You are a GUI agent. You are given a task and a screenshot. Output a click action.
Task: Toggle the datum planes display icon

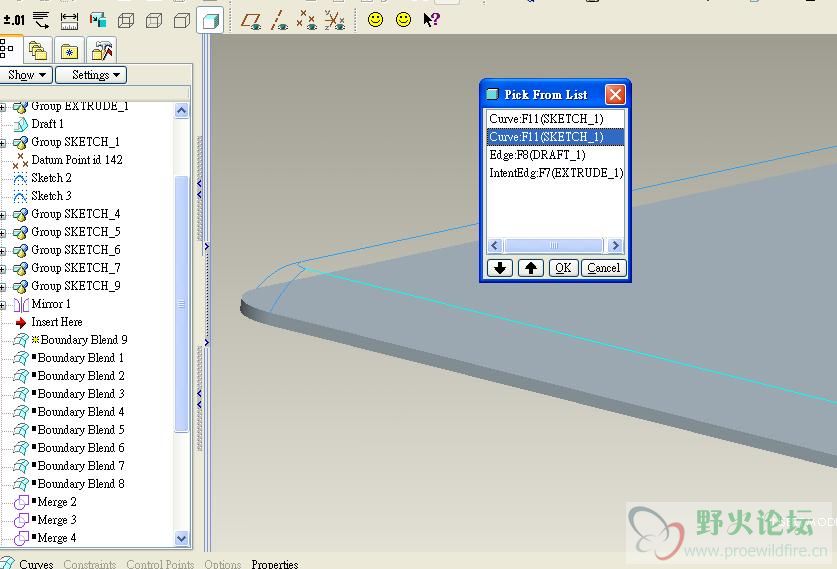pos(251,21)
